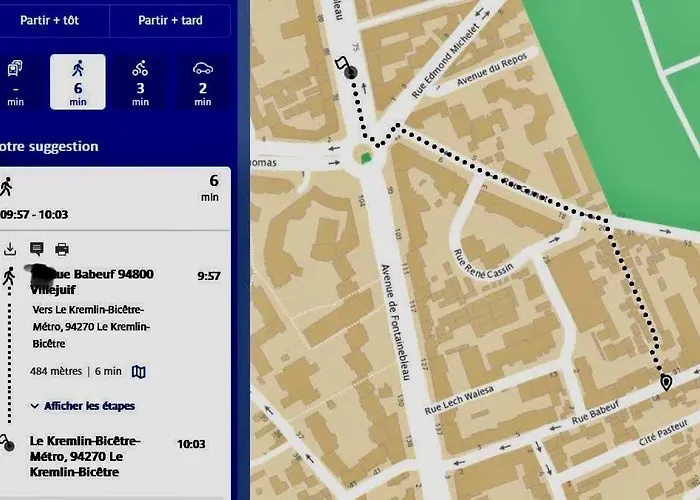Download the itinerary with the download icon

(10, 249)
